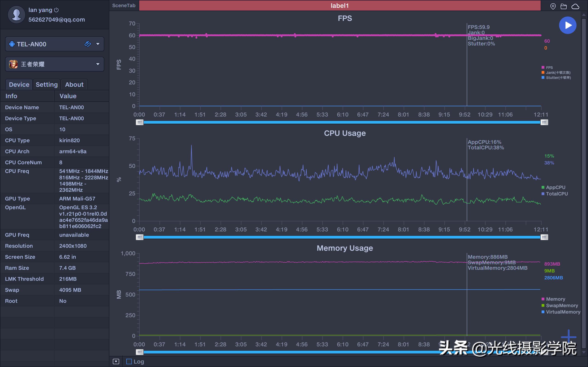Image resolution: width=588 pixels, height=367 pixels.
Task: Click the location pin icon
Action: [x=553, y=6]
